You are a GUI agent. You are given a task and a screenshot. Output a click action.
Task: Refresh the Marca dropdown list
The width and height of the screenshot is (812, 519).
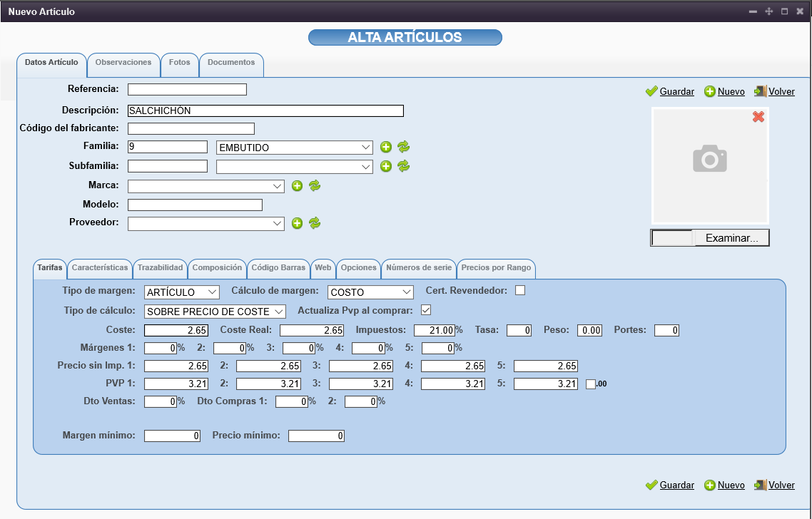[315, 186]
